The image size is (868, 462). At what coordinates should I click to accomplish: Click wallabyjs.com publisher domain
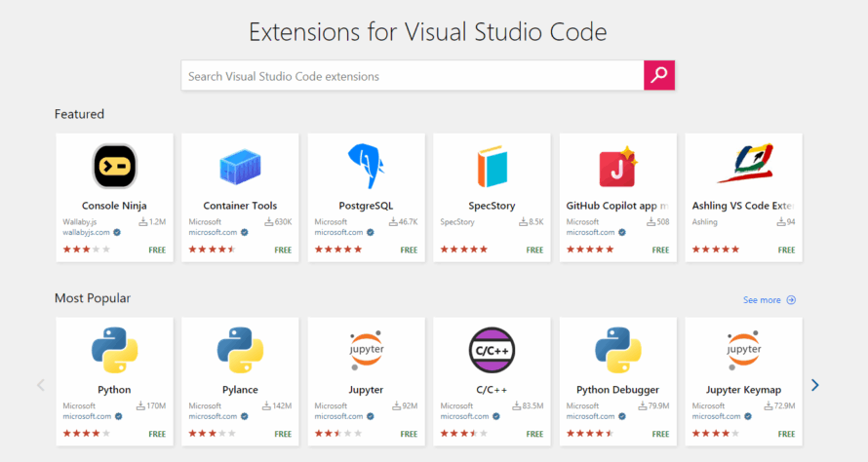[x=87, y=232]
